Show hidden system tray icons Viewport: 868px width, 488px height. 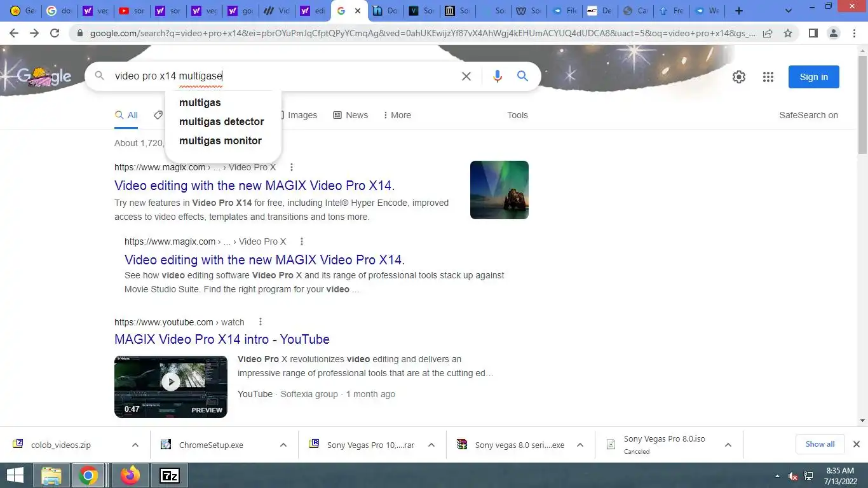pos(777,476)
